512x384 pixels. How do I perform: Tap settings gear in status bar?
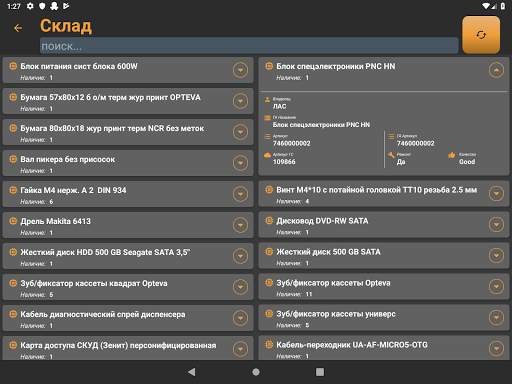click(30, 6)
